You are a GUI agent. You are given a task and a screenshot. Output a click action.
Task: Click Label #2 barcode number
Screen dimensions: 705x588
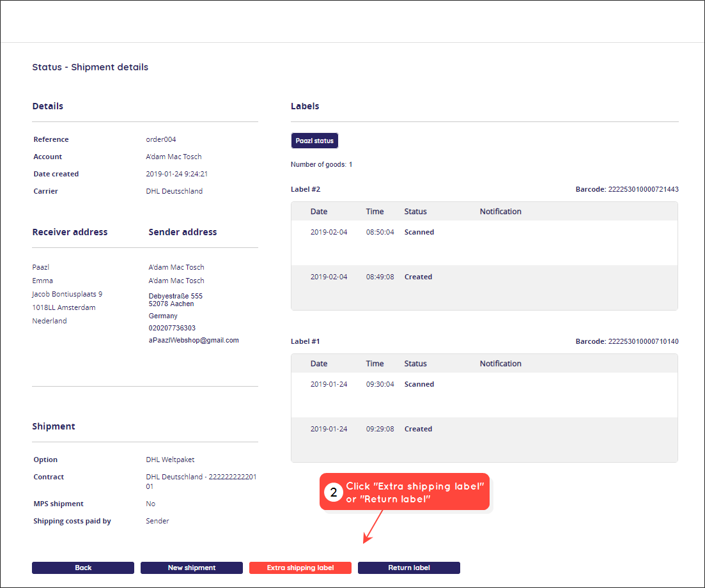[644, 189]
